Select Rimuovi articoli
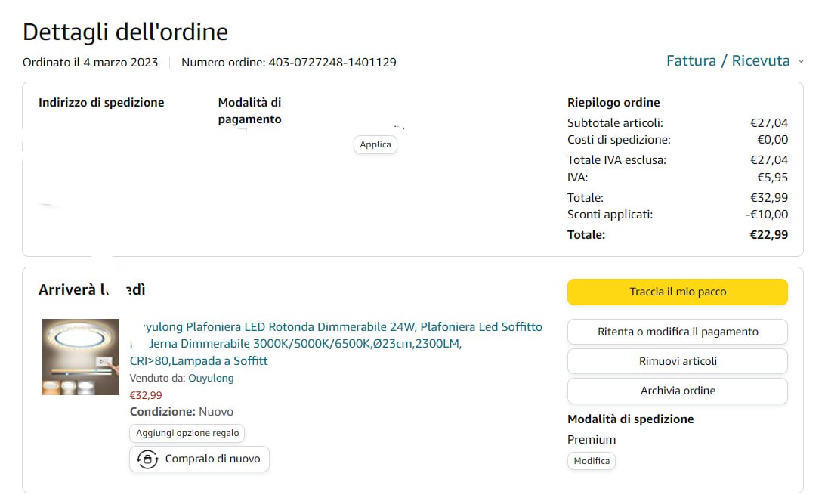825x504 pixels. (677, 361)
